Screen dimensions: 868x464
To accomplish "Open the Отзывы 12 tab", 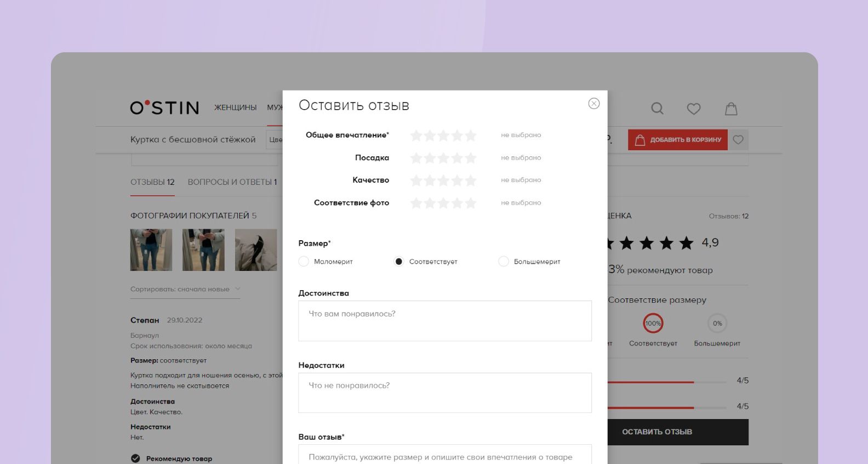I will click(x=152, y=182).
